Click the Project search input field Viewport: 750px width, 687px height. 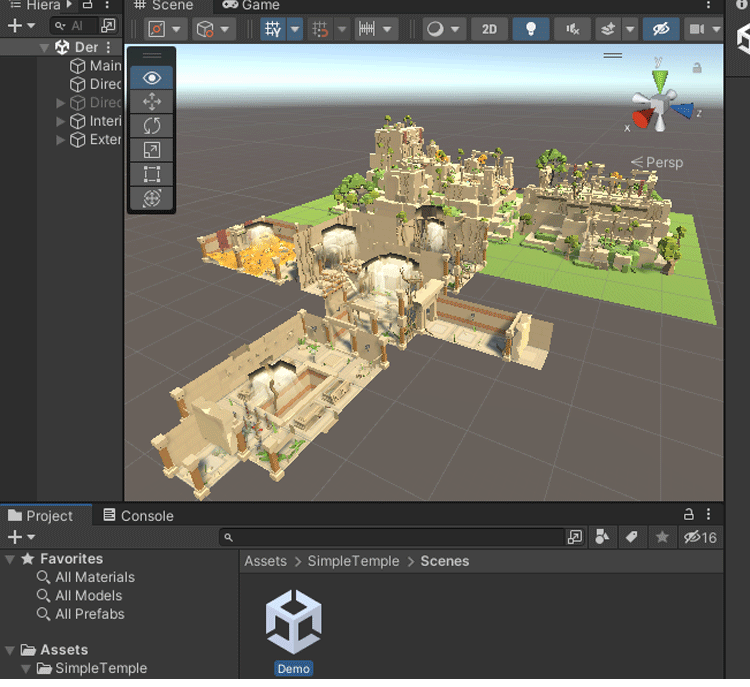tap(392, 537)
